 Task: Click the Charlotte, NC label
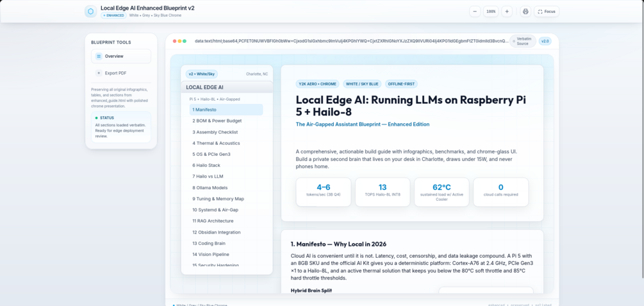257,74
